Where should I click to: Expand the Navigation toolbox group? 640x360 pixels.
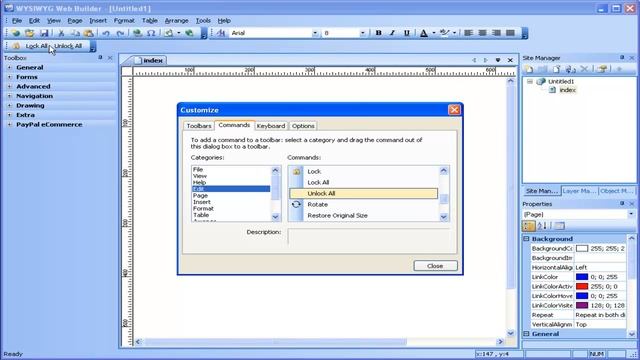tap(9, 96)
